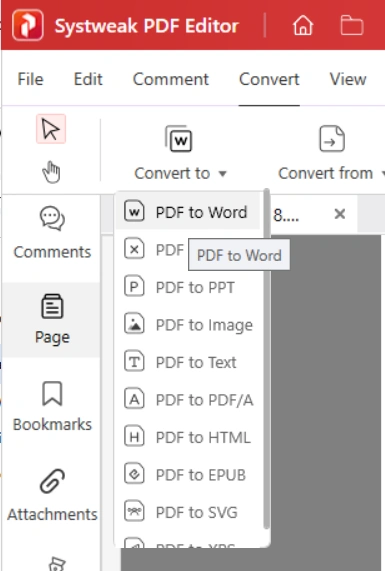Click the PDF to PDF/A icon
This screenshot has width=385, height=571.
tap(134, 399)
